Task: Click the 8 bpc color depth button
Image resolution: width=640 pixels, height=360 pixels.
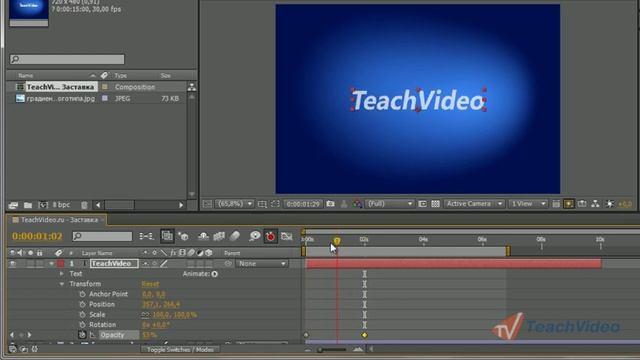Action: point(61,205)
